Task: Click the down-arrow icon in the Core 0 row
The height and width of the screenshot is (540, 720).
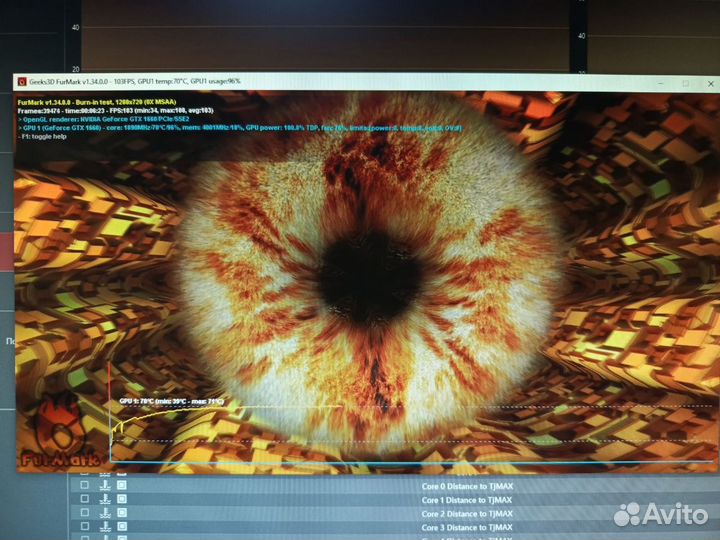Action: tap(104, 486)
